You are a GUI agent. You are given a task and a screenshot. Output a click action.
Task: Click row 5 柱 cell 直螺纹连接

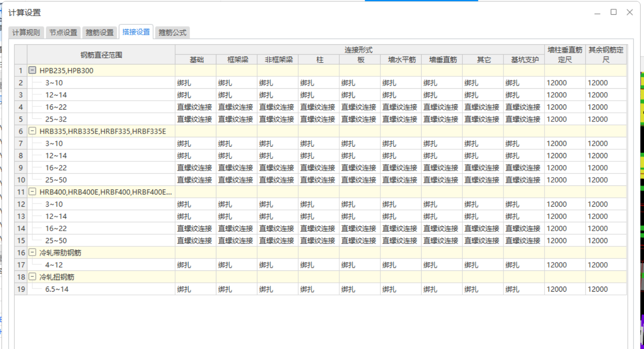[319, 119]
